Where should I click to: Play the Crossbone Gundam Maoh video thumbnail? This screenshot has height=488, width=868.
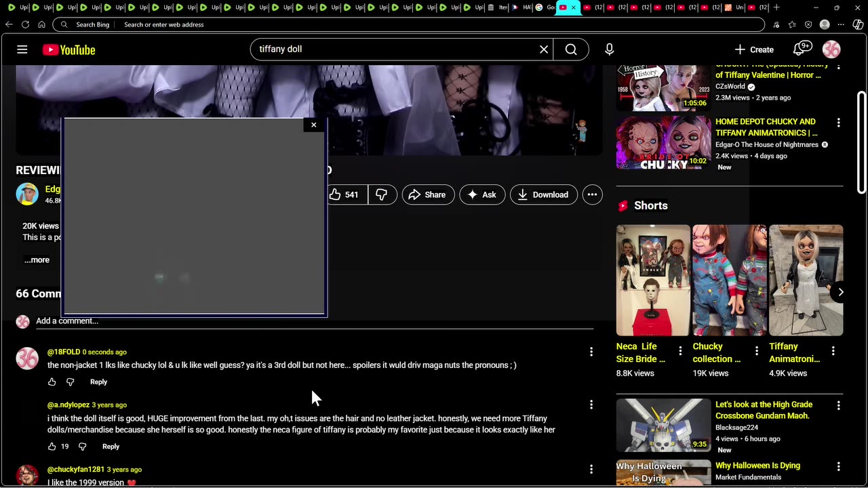pos(663,425)
